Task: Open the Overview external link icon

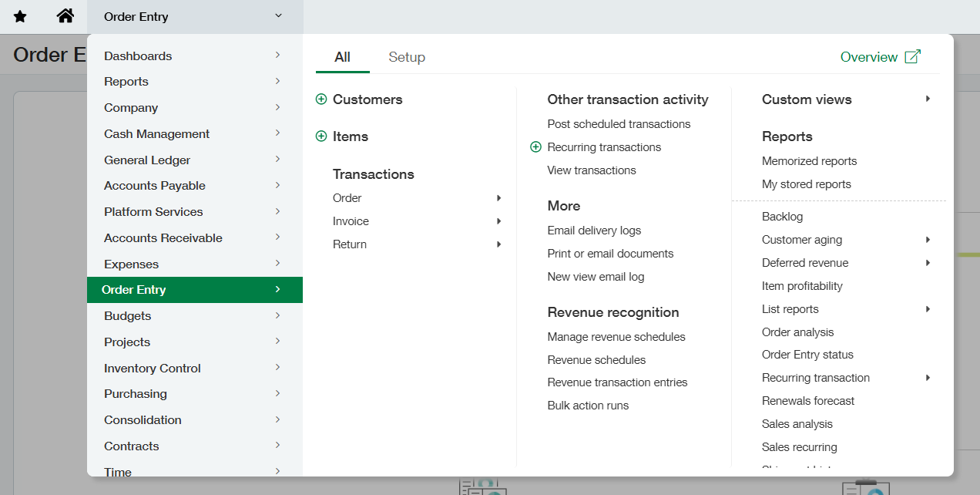Action: (912, 57)
